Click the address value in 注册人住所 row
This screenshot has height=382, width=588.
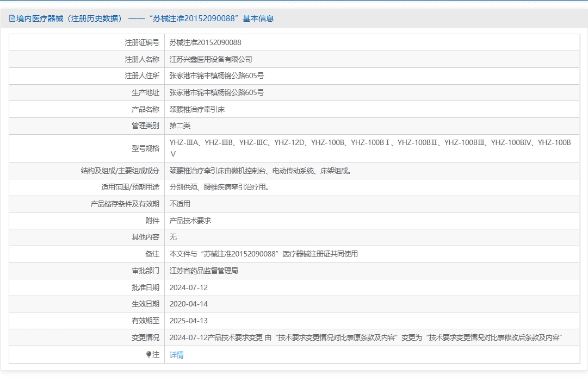(x=216, y=76)
